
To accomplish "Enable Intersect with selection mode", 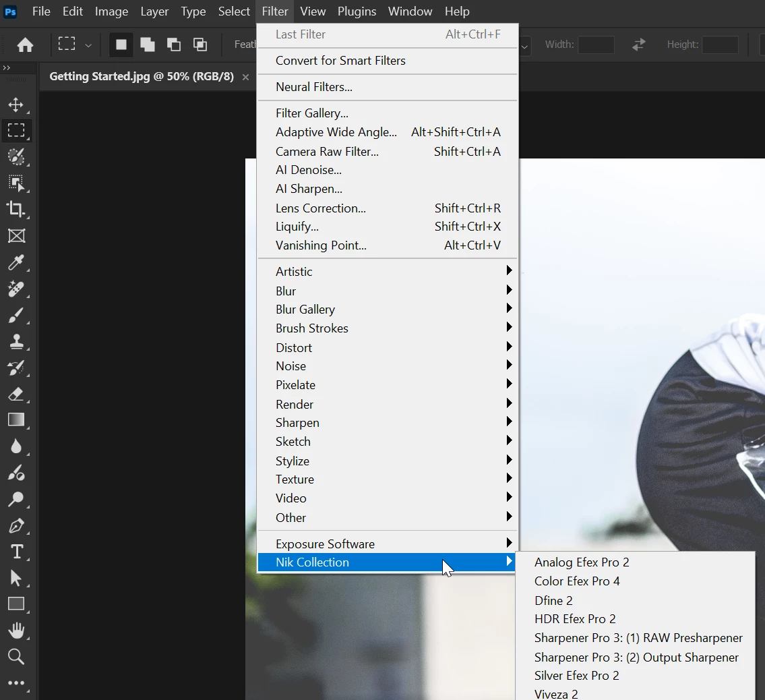I will click(x=200, y=45).
